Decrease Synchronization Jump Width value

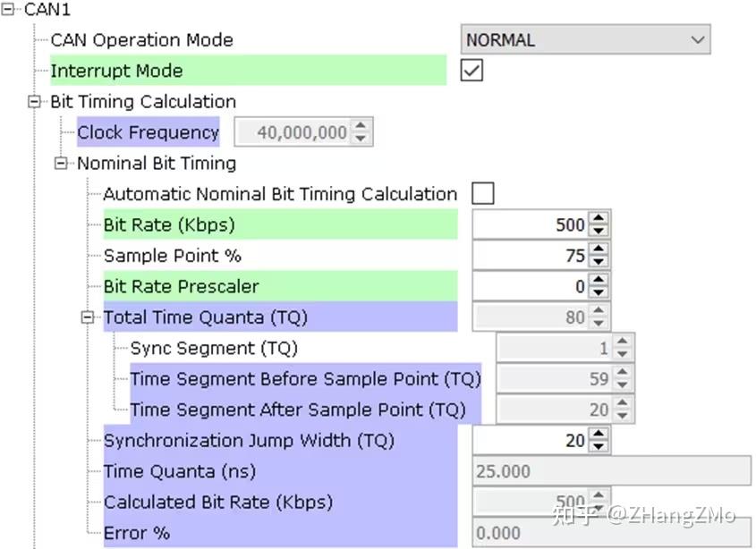click(x=599, y=446)
